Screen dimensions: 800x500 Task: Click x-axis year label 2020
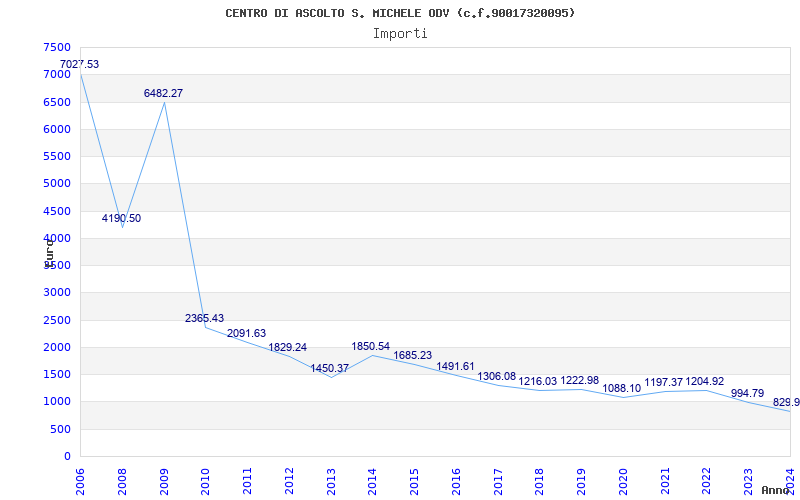pos(623,481)
